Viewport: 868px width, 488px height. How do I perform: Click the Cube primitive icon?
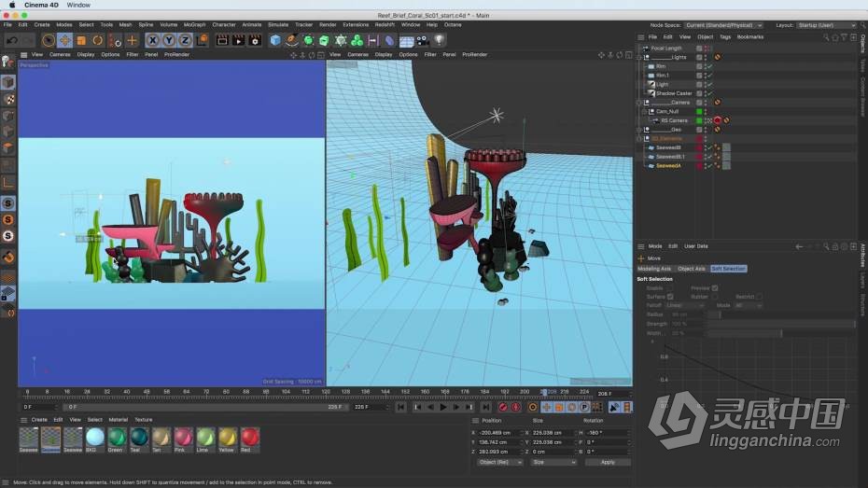click(x=275, y=40)
